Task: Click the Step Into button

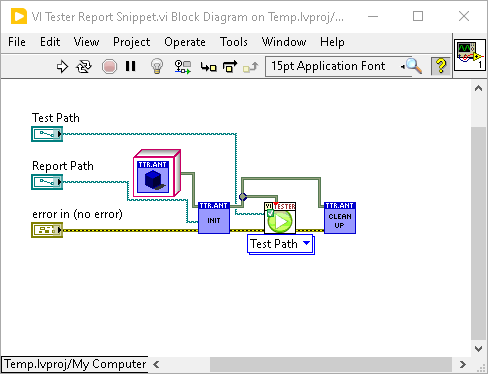Action: coord(209,67)
